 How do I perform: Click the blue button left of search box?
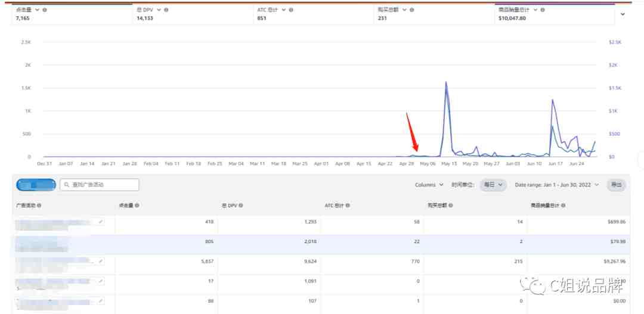[36, 185]
